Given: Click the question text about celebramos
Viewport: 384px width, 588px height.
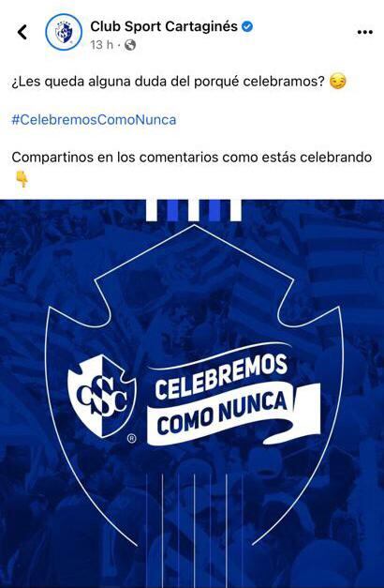Looking at the screenshot, I should pyautogui.click(x=168, y=82).
